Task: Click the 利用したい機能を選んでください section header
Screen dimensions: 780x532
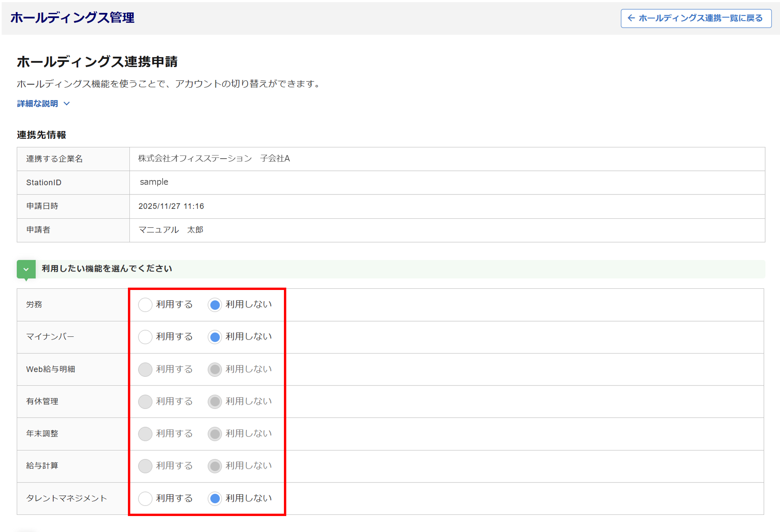Action: point(107,269)
